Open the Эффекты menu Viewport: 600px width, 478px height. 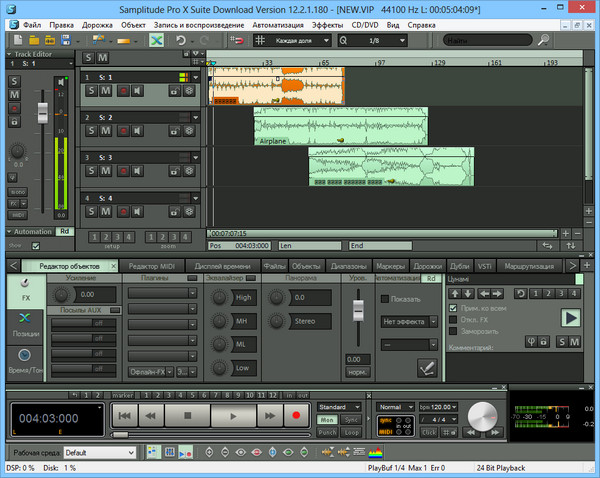(x=327, y=25)
